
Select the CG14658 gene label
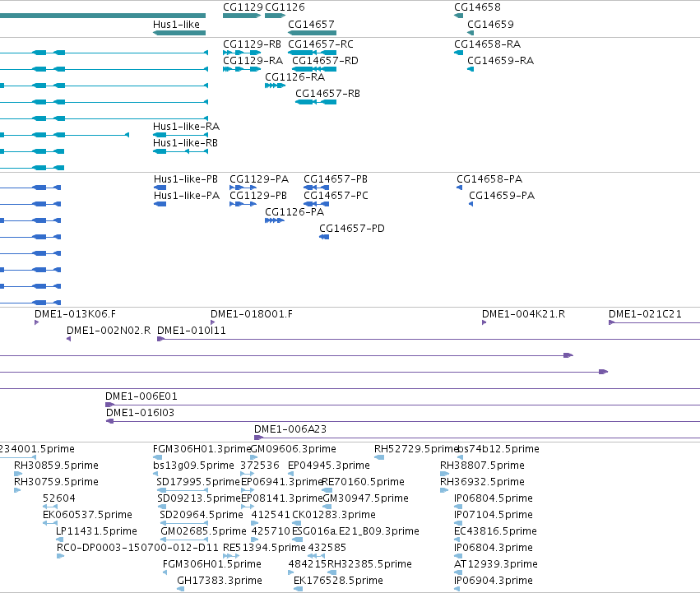[x=477, y=7]
